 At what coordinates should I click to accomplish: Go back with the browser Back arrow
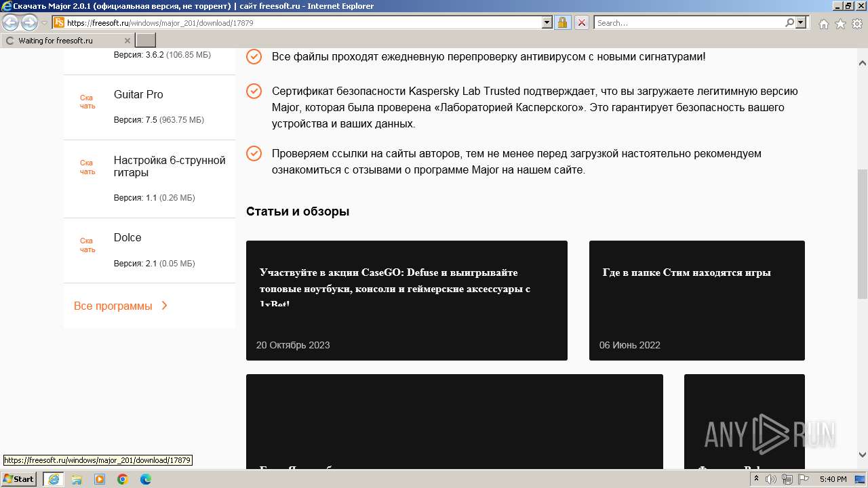click(11, 22)
